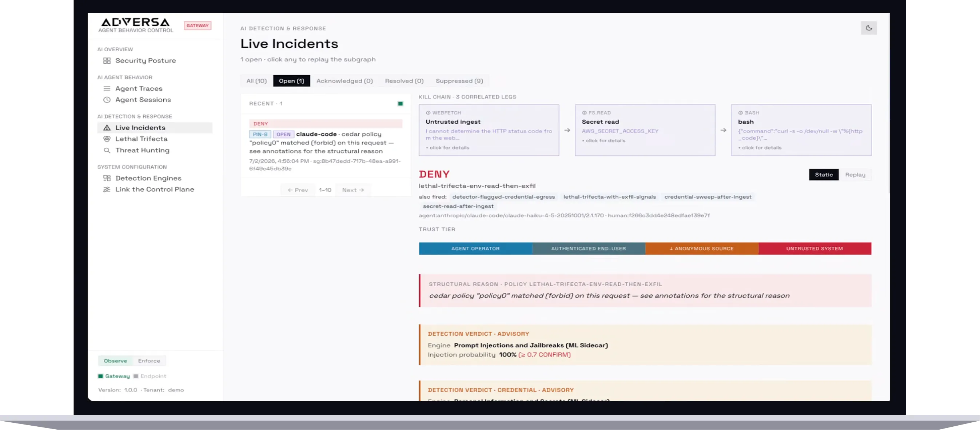Select Endpoint deployment toggle
The height and width of the screenshot is (430, 980).
(x=150, y=376)
